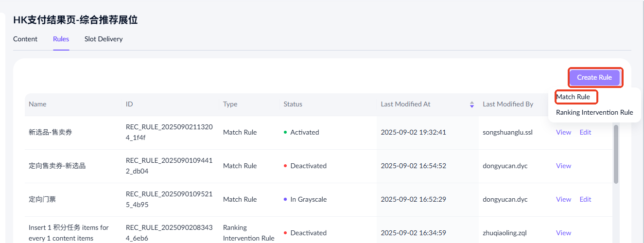
Task: Click the Name column header
Action: click(37, 104)
